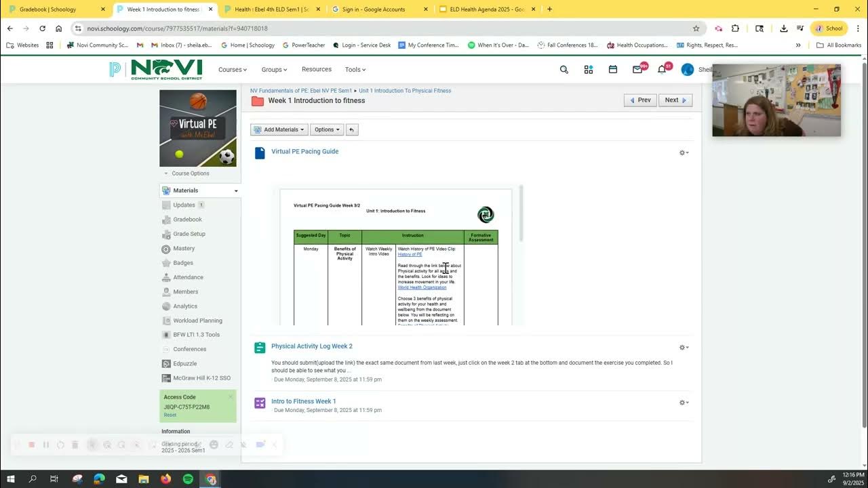The height and width of the screenshot is (488, 868).
Task: Show more bookmarks via the chevron
Action: click(798, 45)
